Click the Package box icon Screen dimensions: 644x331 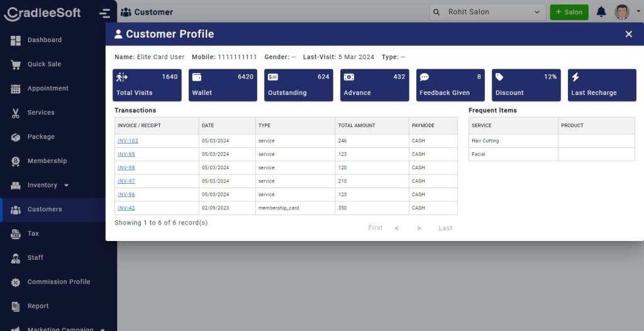[16, 137]
